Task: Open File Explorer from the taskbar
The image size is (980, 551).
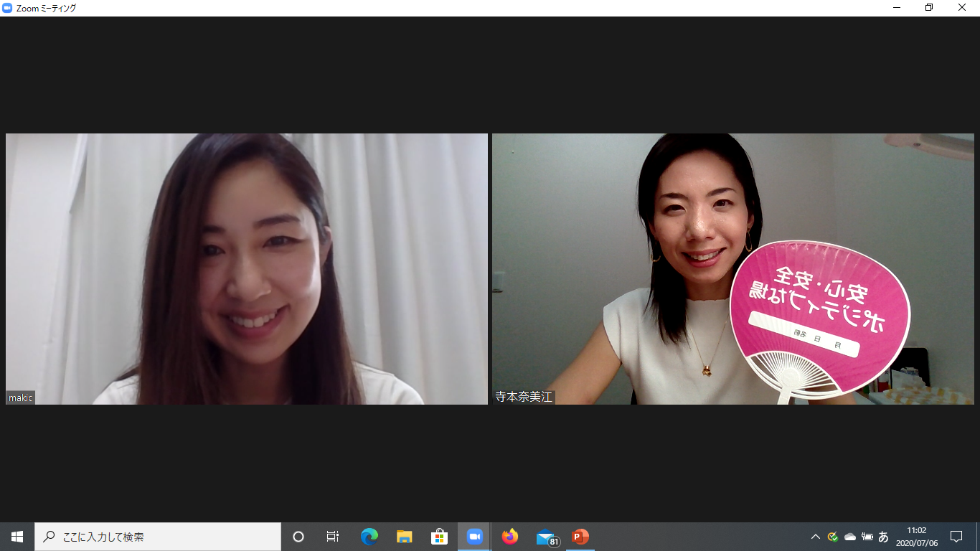Action: pos(404,537)
